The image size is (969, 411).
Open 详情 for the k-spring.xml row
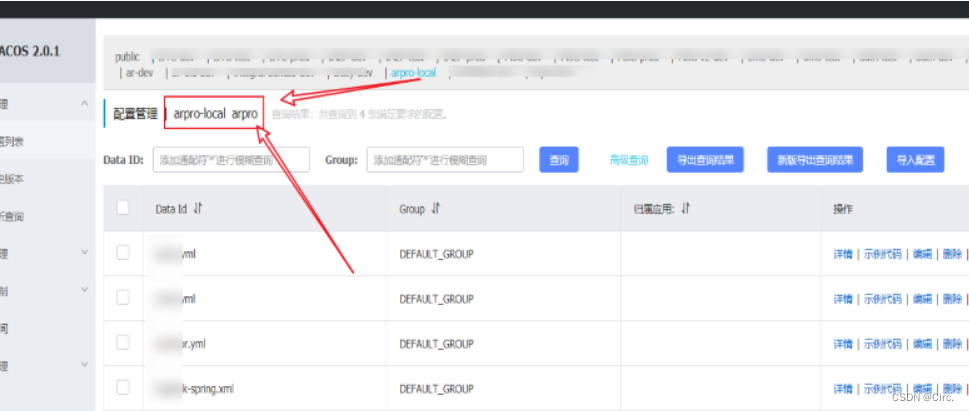pyautogui.click(x=843, y=388)
